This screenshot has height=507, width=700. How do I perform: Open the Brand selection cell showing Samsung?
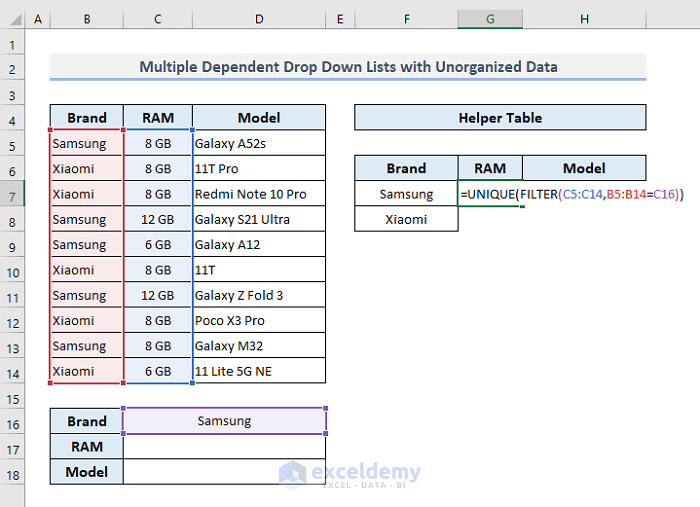pos(225,421)
